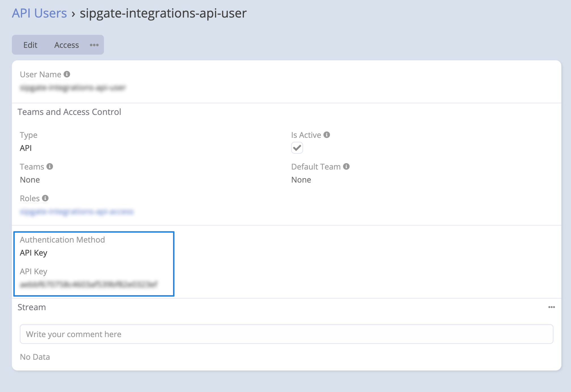The width and height of the screenshot is (571, 392).
Task: Open the toolbar more-actions ellipsis menu
Action: tap(94, 45)
